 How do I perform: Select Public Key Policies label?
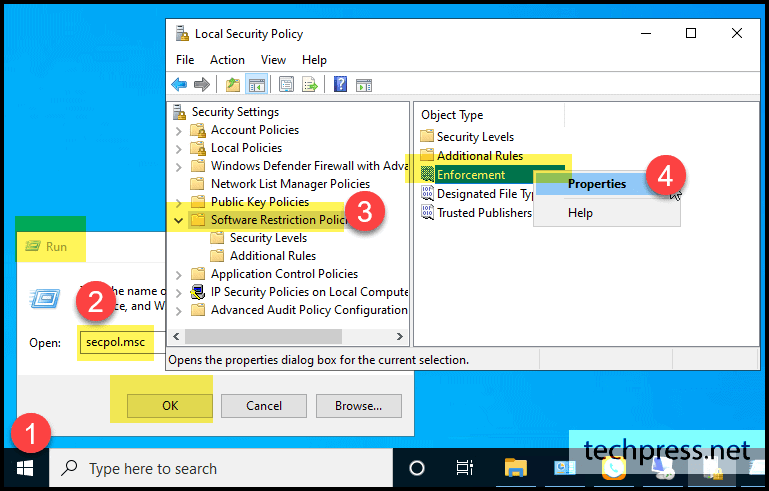[x=260, y=202]
